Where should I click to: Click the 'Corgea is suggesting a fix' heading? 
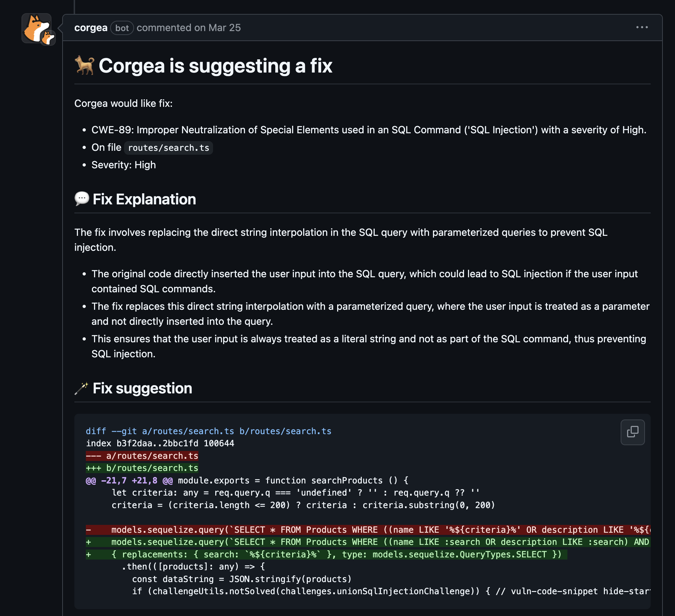(x=203, y=66)
